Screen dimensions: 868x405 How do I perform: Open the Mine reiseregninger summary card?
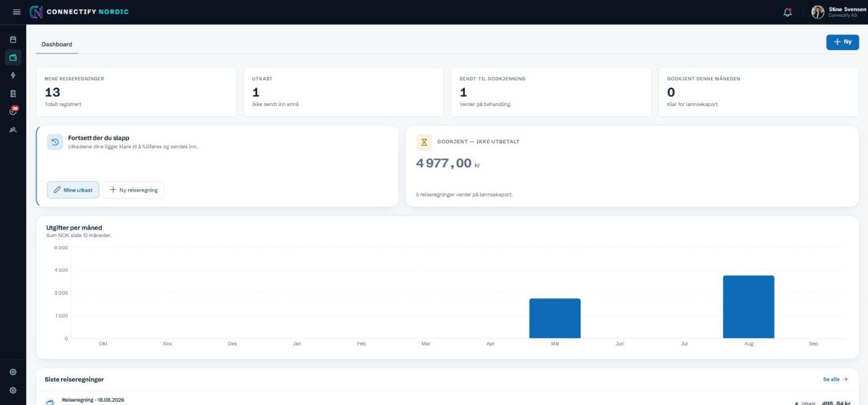[x=137, y=92]
